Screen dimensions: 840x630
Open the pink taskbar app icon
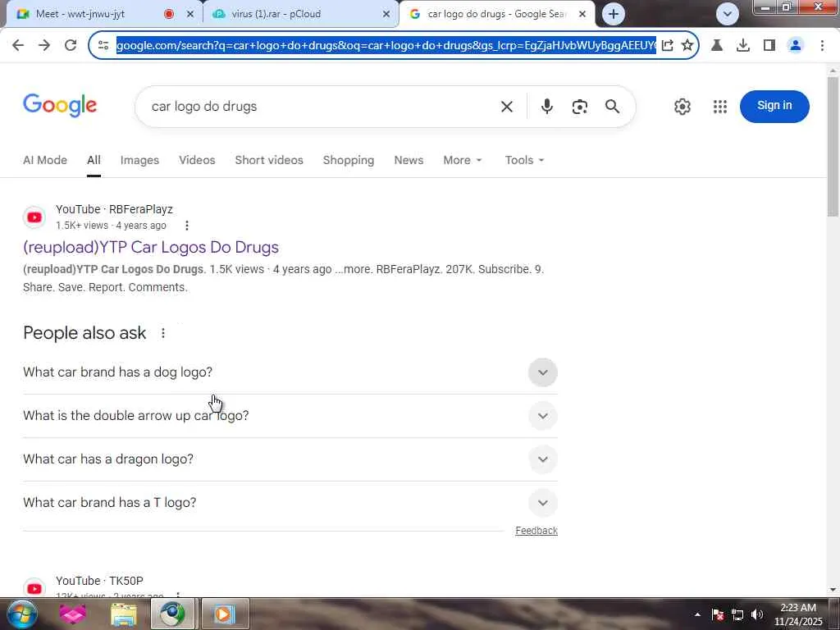[73, 614]
